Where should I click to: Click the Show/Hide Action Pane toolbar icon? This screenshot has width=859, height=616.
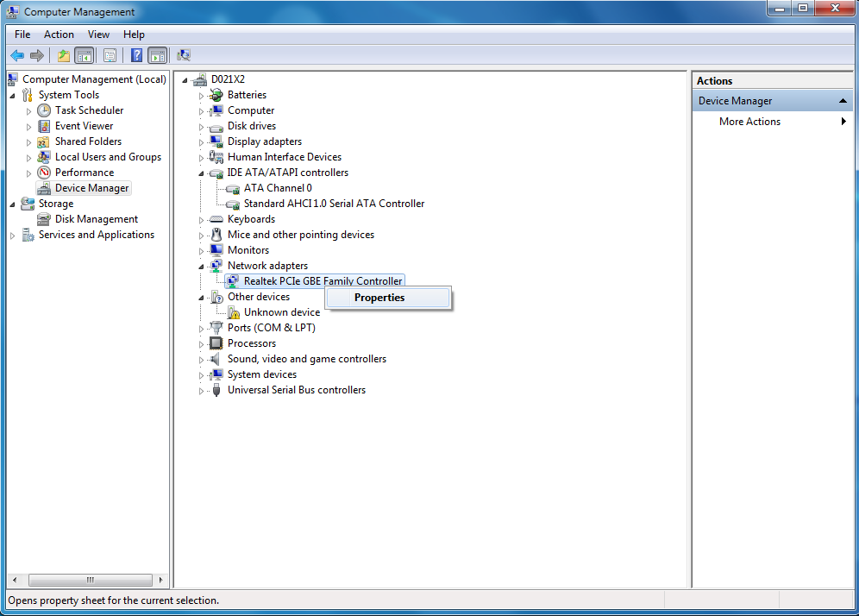pos(158,55)
